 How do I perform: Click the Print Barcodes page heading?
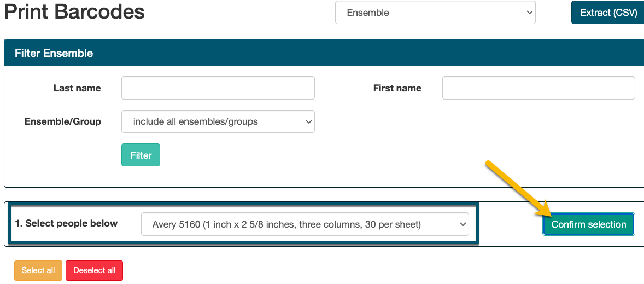click(x=74, y=11)
